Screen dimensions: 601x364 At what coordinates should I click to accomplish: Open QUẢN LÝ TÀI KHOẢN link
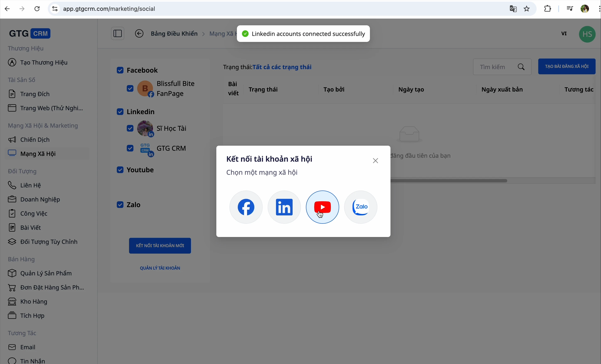160,268
